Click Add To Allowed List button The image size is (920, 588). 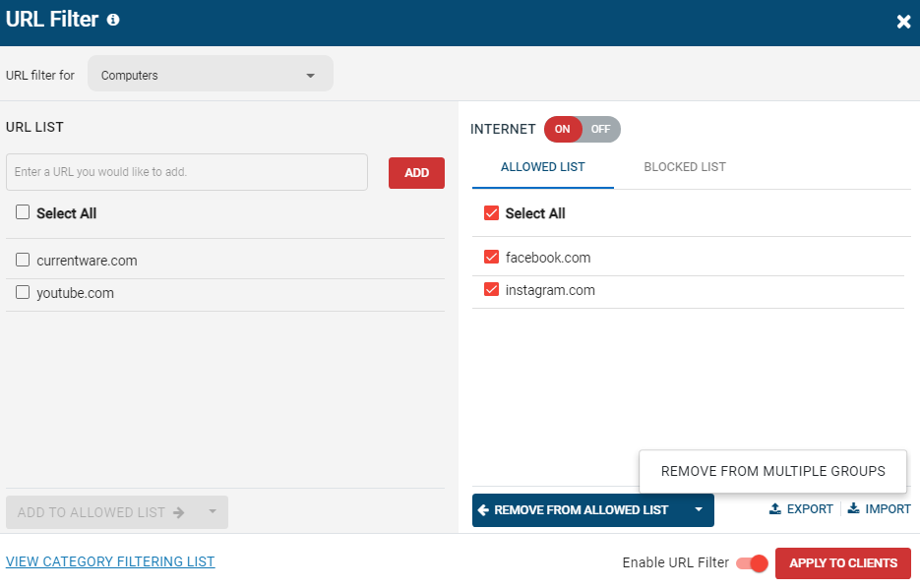click(101, 512)
